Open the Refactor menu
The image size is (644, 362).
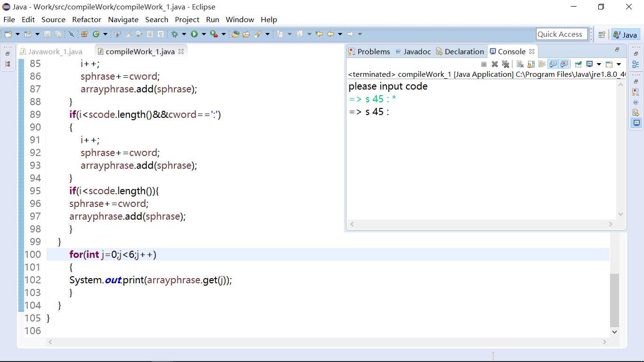pyautogui.click(x=87, y=19)
